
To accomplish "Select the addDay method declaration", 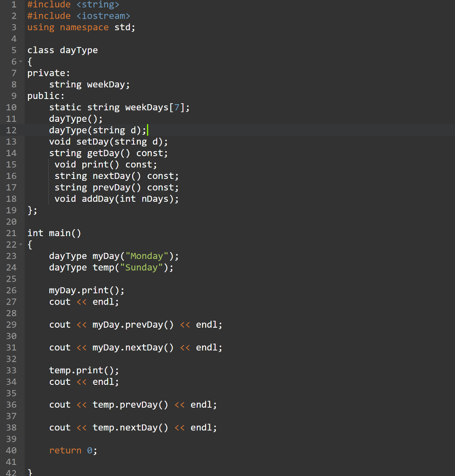I will tap(114, 198).
